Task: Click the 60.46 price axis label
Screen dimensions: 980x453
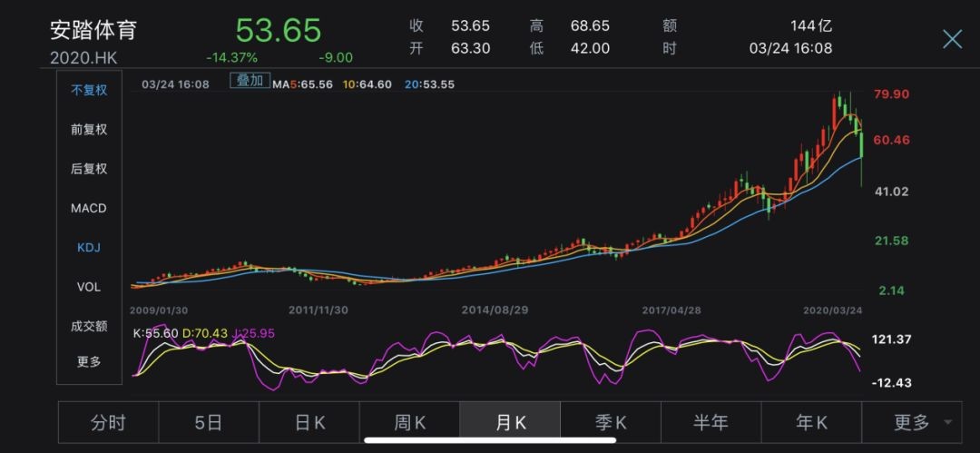Action: (x=891, y=140)
